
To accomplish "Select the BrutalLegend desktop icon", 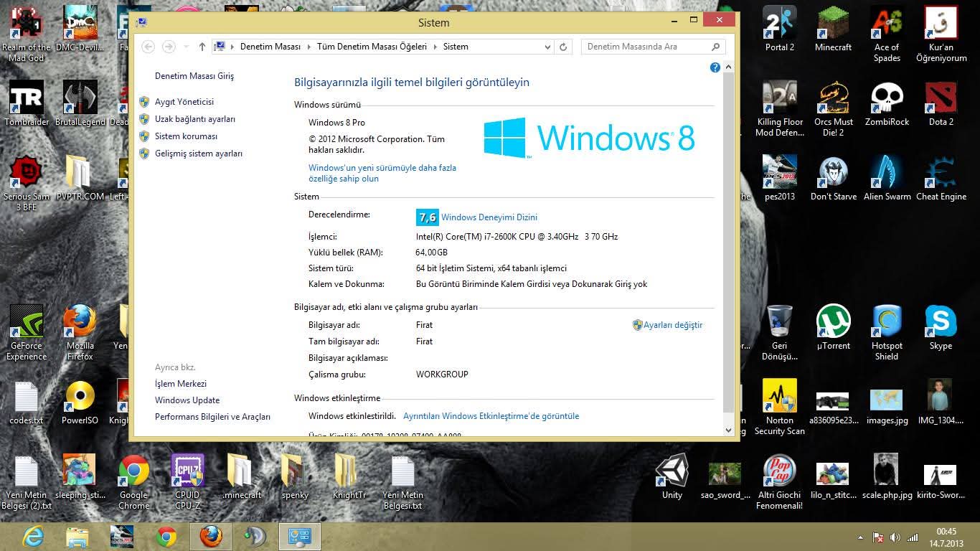I will coord(80,104).
